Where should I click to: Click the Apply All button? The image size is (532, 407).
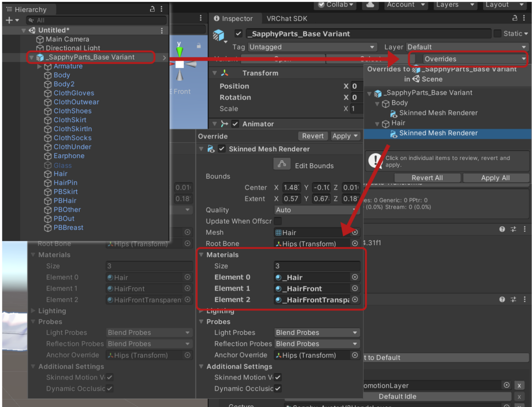(x=495, y=178)
